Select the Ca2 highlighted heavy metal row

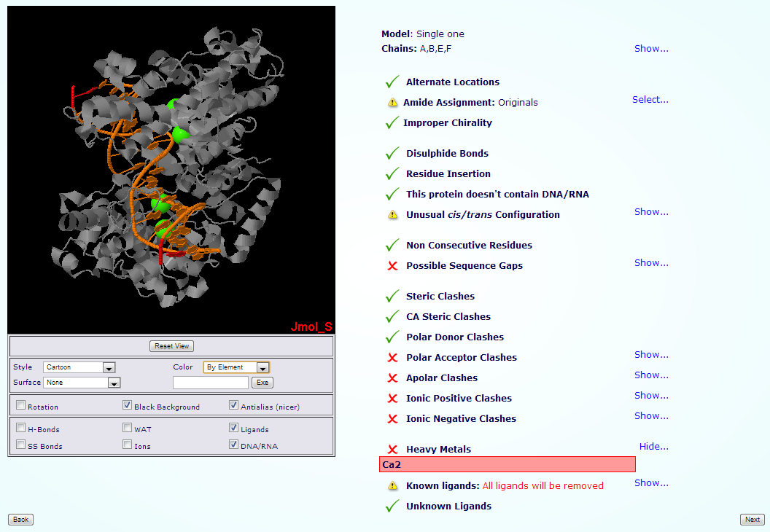[507, 464]
